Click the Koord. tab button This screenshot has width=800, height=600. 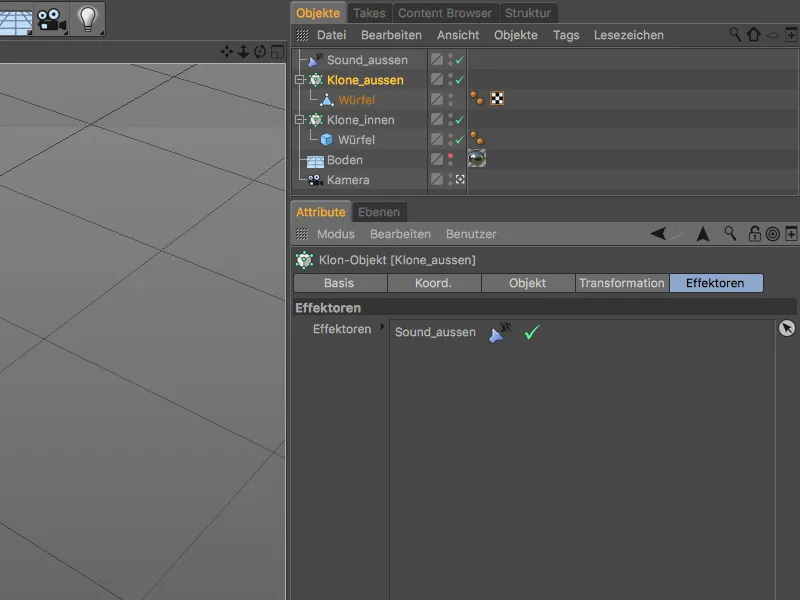pos(434,283)
